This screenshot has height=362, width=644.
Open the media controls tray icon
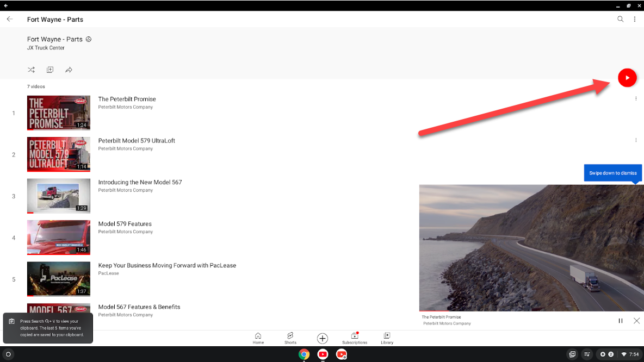pos(587,354)
